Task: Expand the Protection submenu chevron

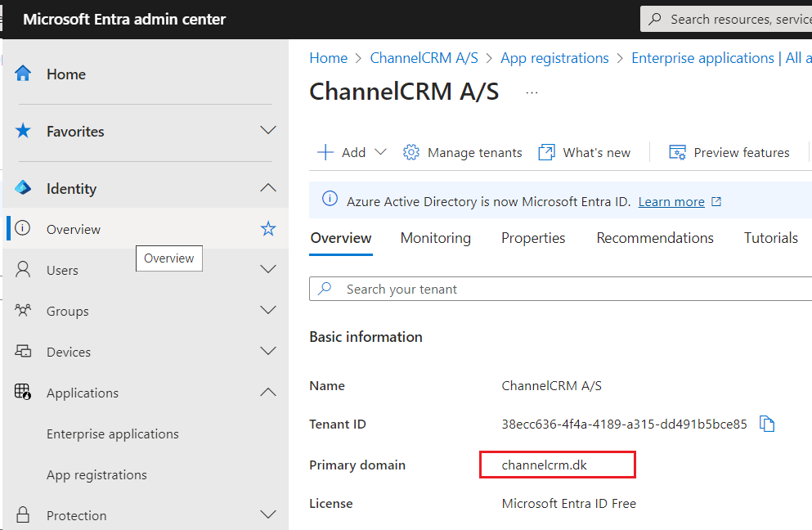Action: click(267, 514)
